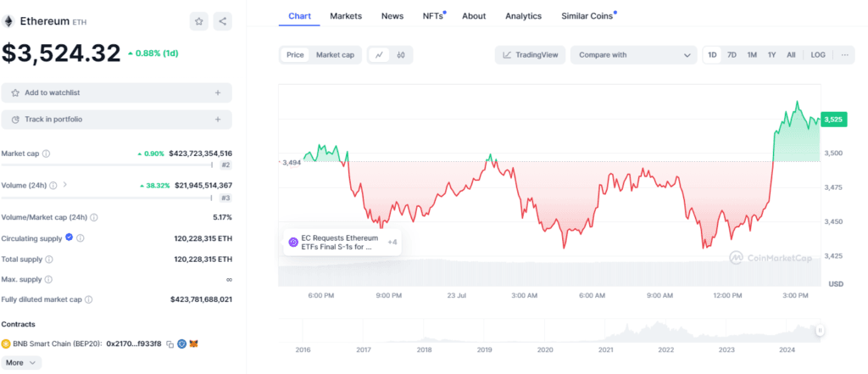This screenshot has width=868, height=374.
Task: Expand the More contracts dropdown
Action: [21, 362]
